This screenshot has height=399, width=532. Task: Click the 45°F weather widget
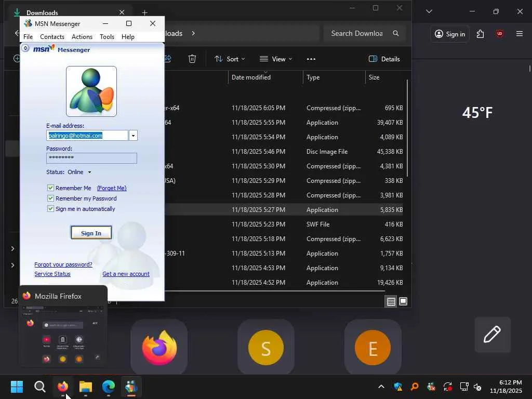tap(477, 113)
